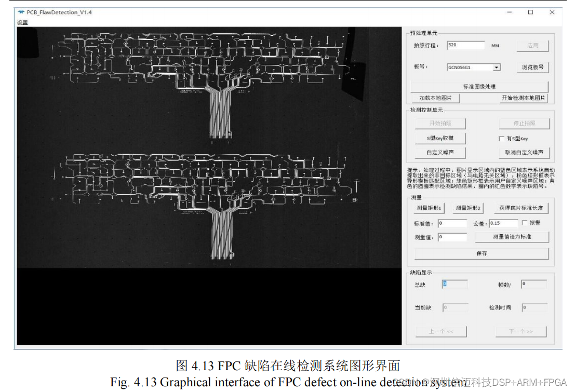Open the 设置 menu
This screenshot has height=392, width=575.
[x=22, y=23]
